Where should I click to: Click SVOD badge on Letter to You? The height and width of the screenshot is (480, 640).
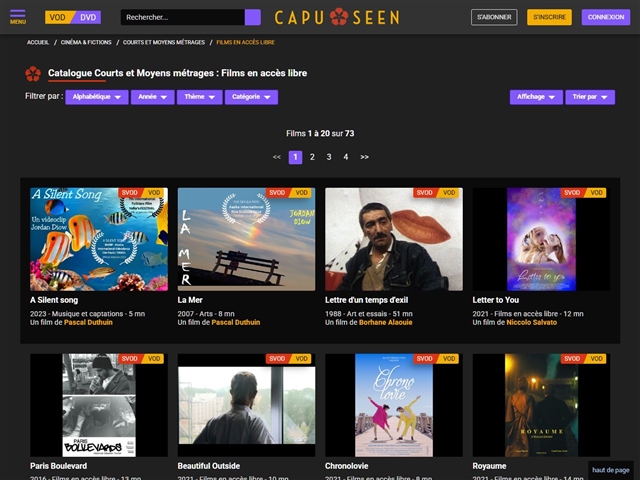point(572,193)
